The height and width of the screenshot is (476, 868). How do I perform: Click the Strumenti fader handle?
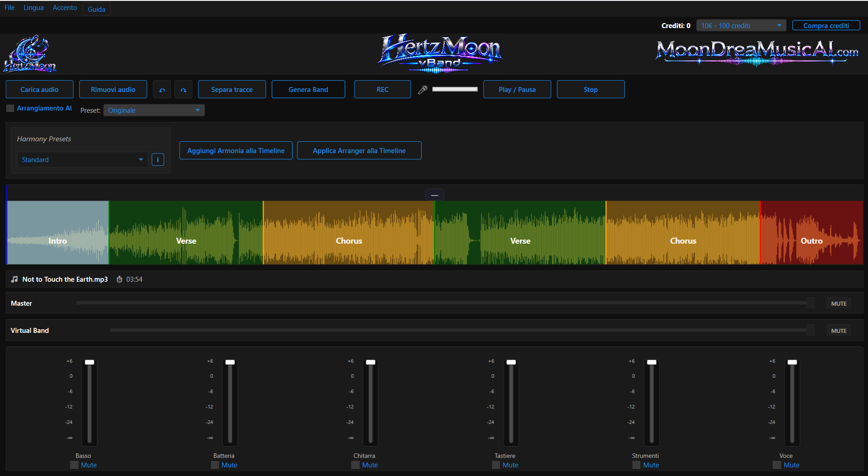[x=652, y=362]
